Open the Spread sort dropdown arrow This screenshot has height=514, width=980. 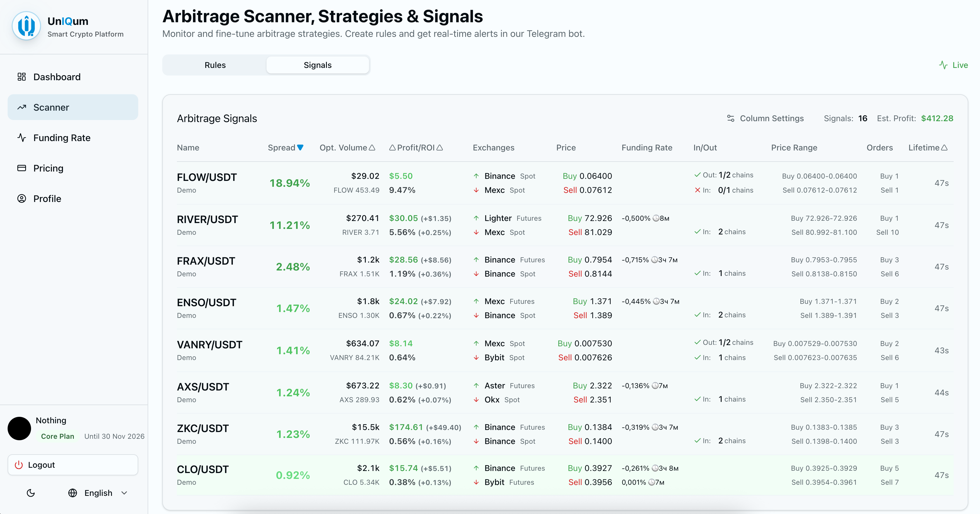(x=300, y=148)
